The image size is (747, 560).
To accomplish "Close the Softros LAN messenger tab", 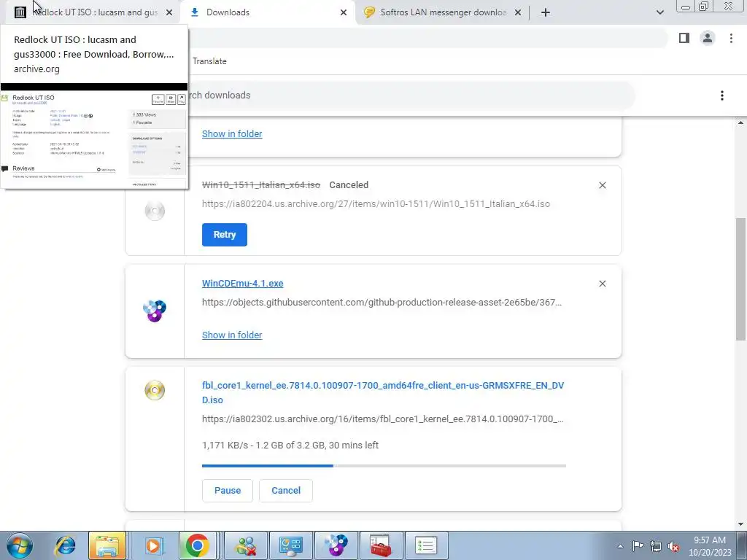I will [518, 13].
